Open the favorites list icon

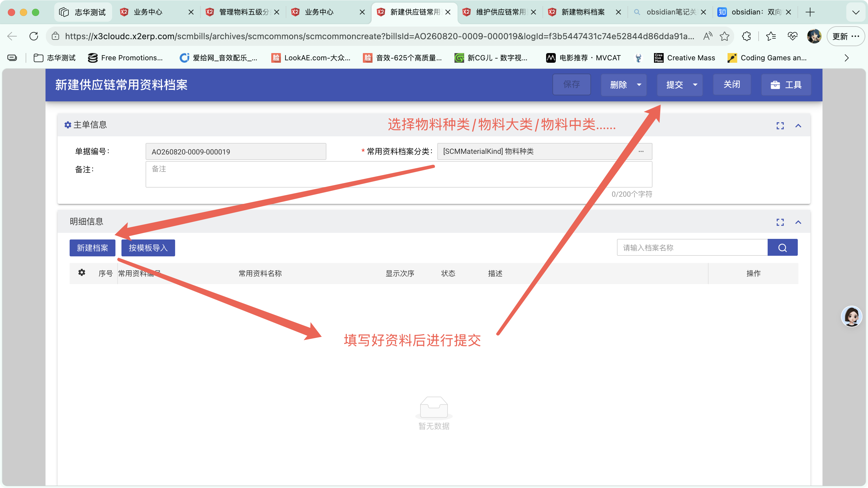(771, 36)
